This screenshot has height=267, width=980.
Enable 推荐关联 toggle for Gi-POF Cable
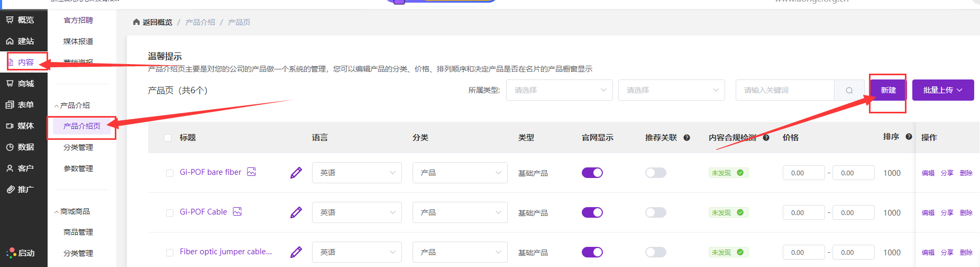[655, 212]
